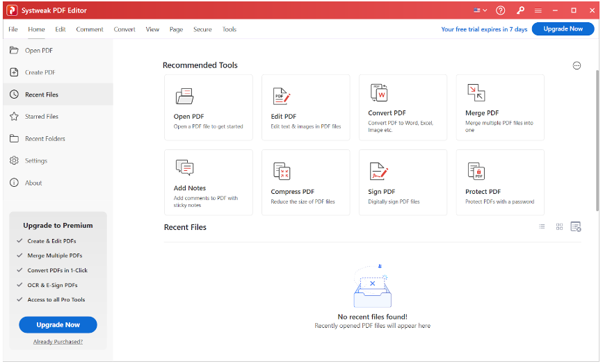
Task: Click the Add Notes tool card icon
Action: 184,167
